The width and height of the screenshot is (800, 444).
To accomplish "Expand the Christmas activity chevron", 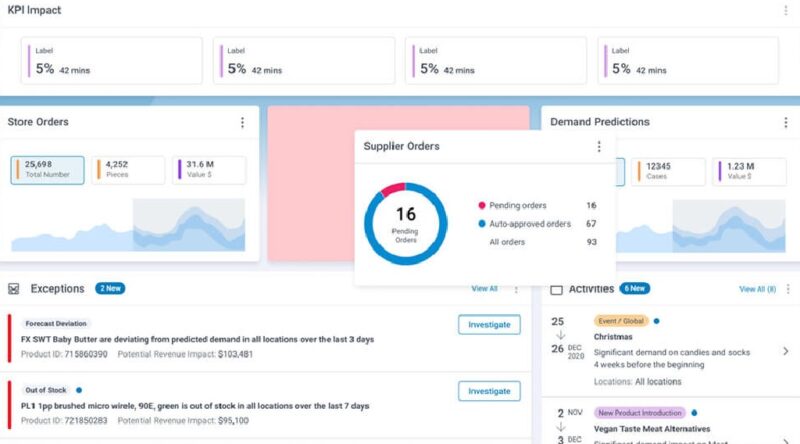I will 785,351.
